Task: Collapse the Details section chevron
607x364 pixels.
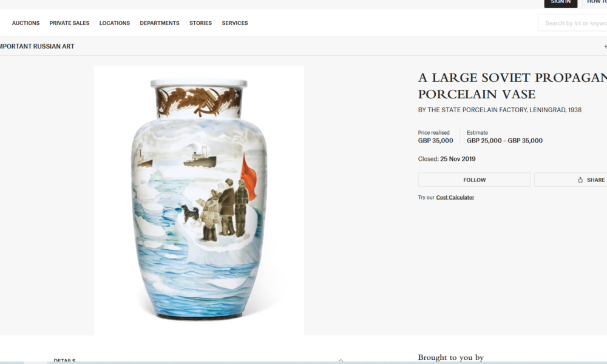Action: click(341, 360)
